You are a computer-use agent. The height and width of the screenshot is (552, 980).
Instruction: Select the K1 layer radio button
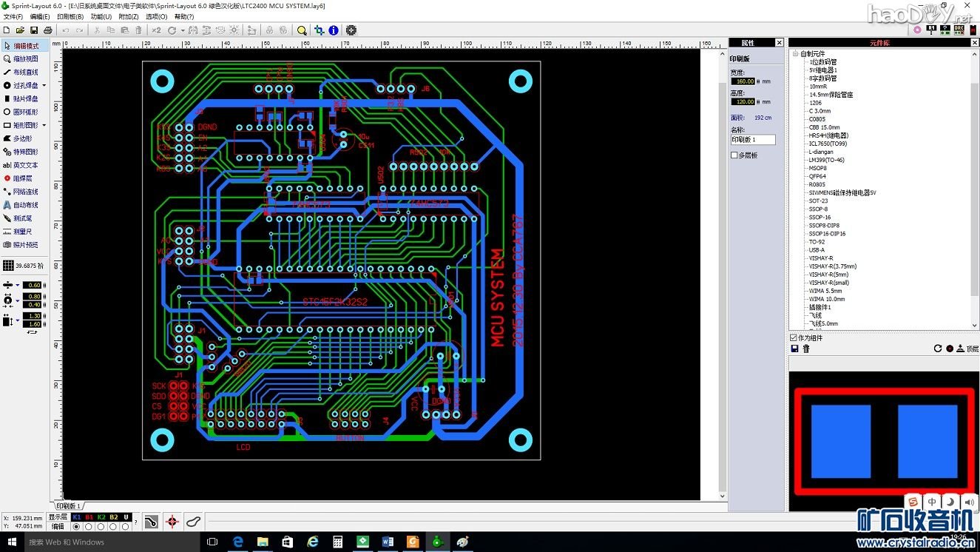tap(76, 527)
